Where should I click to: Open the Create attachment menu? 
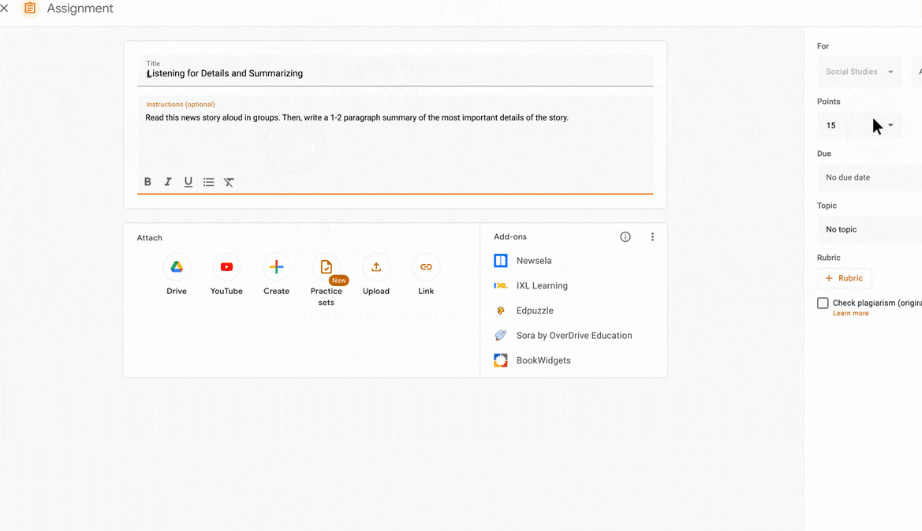pyautogui.click(x=276, y=267)
